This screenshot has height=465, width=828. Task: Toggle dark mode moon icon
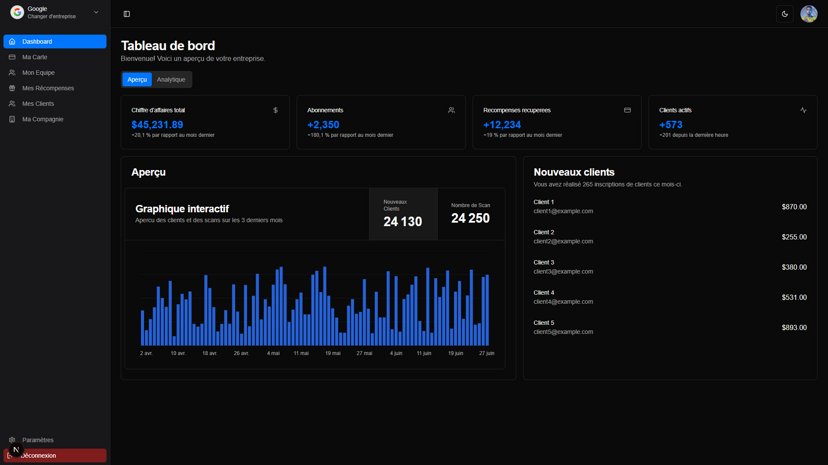click(785, 14)
